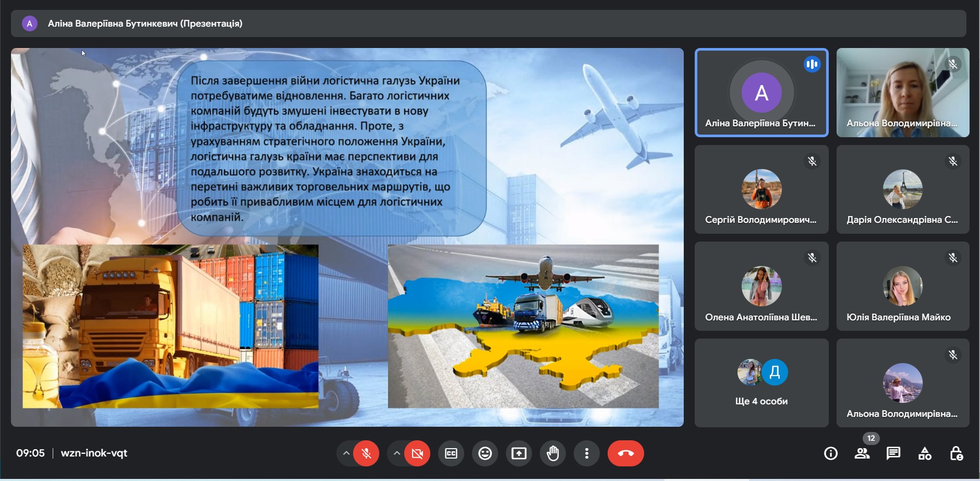Screen dimensions: 980x481
Task: Toggle closed captions
Action: click(451, 453)
